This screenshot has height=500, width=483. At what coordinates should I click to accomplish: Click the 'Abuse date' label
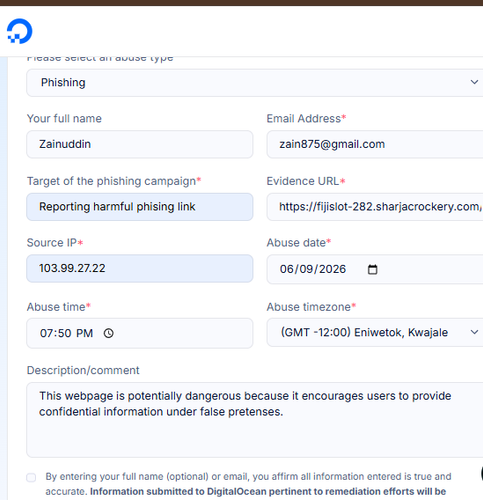(299, 243)
